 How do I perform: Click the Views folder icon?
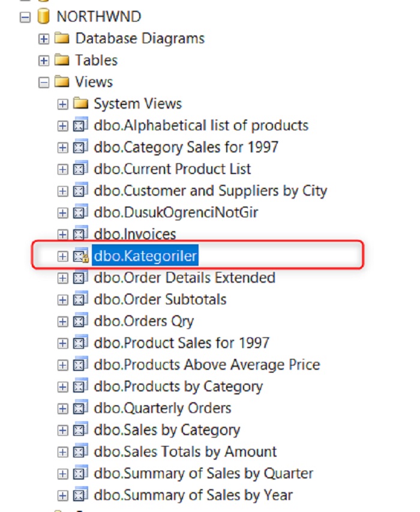click(x=62, y=82)
